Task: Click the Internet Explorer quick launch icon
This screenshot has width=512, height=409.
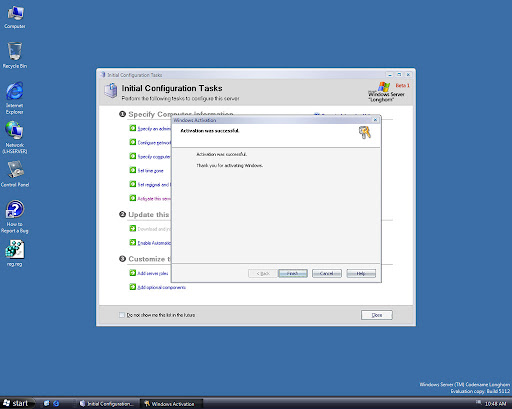Action: [56, 403]
